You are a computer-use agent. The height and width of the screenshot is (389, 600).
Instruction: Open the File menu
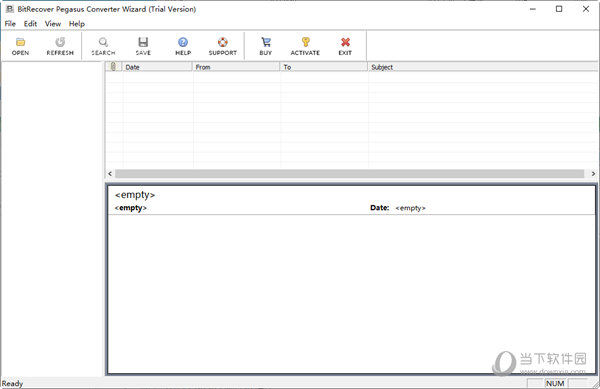[10, 24]
